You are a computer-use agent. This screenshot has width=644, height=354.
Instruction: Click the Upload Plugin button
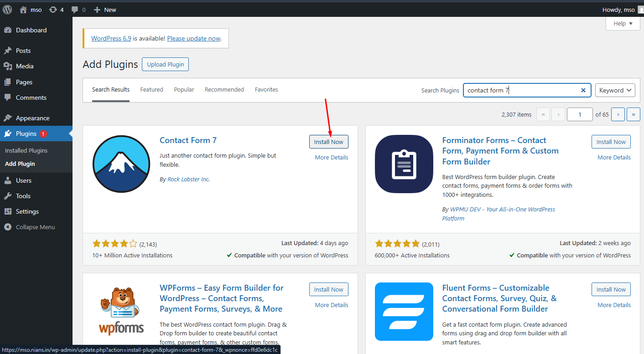165,64
